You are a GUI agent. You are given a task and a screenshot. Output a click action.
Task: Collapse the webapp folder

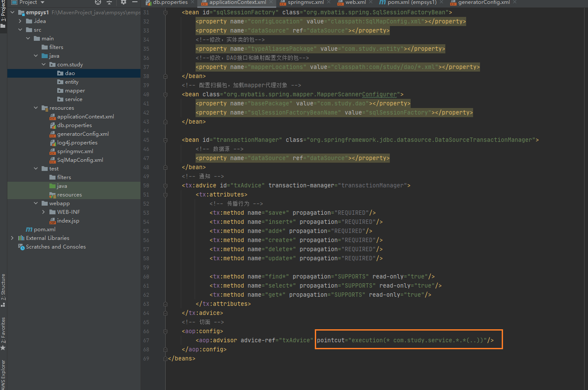[36, 203]
